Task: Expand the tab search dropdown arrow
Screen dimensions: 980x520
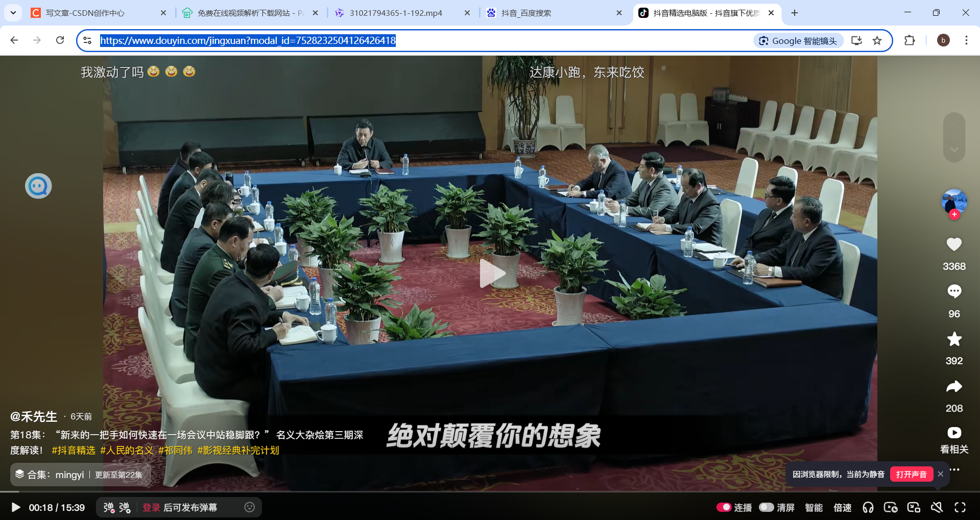Action: click(x=13, y=13)
